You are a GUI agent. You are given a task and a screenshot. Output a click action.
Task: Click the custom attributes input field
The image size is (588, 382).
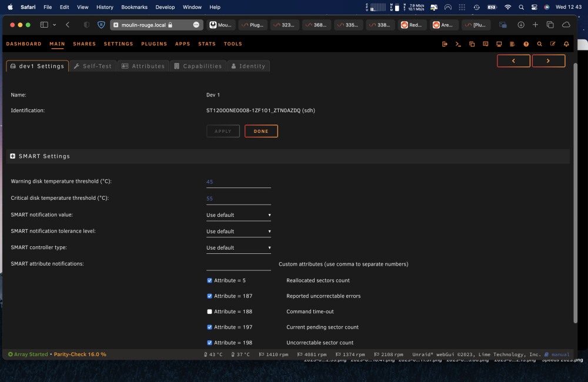click(x=239, y=264)
